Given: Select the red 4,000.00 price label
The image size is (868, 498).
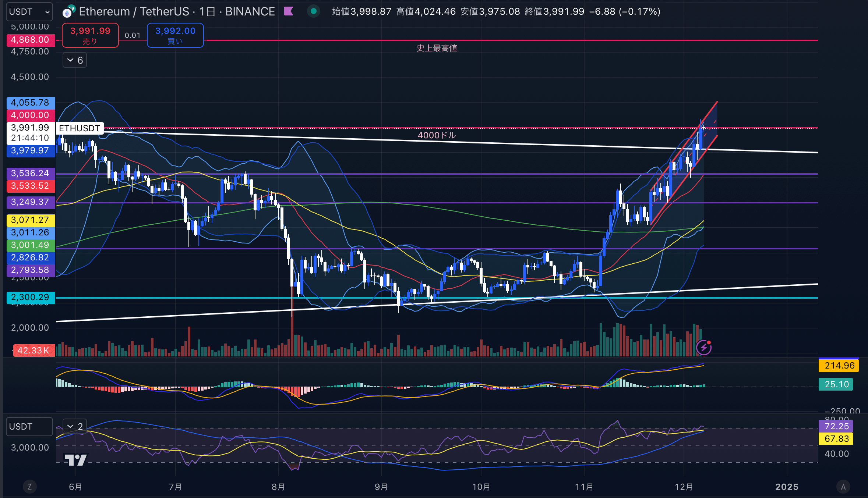Looking at the screenshot, I should [x=31, y=115].
